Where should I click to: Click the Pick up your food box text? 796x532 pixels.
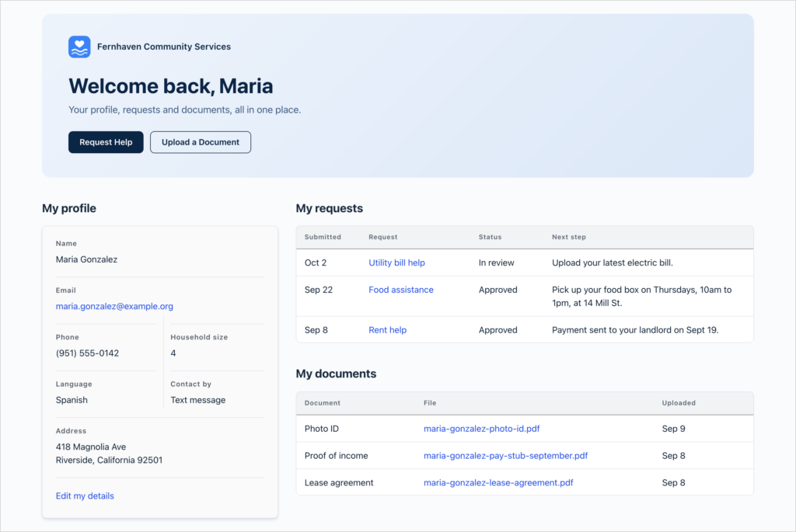click(x=641, y=296)
